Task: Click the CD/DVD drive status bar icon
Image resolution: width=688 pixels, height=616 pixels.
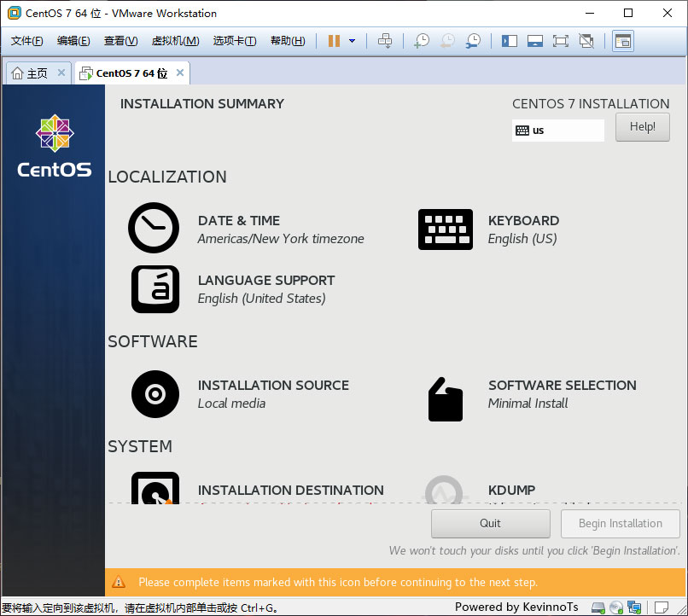Action: (x=616, y=607)
